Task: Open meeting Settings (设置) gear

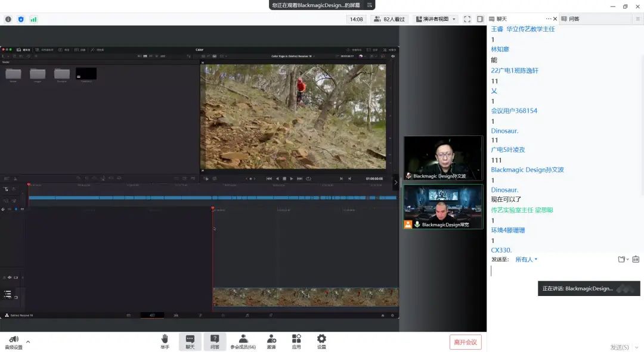Action: (321, 341)
